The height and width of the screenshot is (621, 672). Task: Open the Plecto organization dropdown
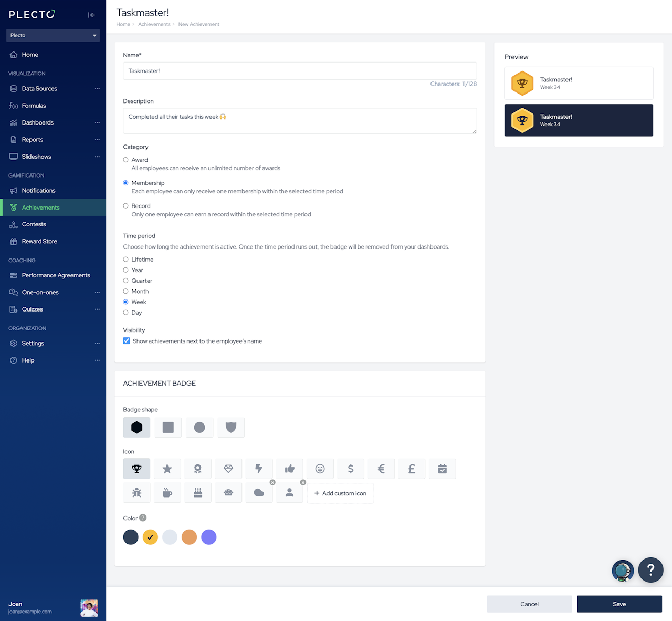53,35
